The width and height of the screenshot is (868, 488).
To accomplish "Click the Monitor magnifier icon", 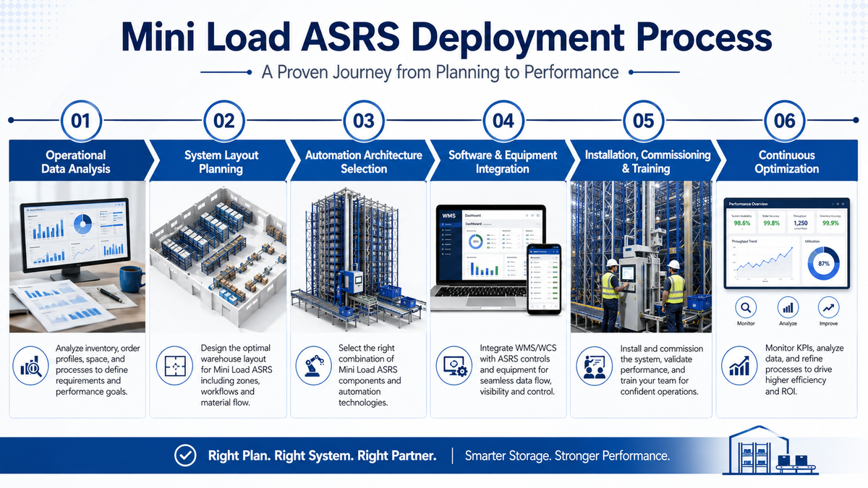I will click(746, 307).
